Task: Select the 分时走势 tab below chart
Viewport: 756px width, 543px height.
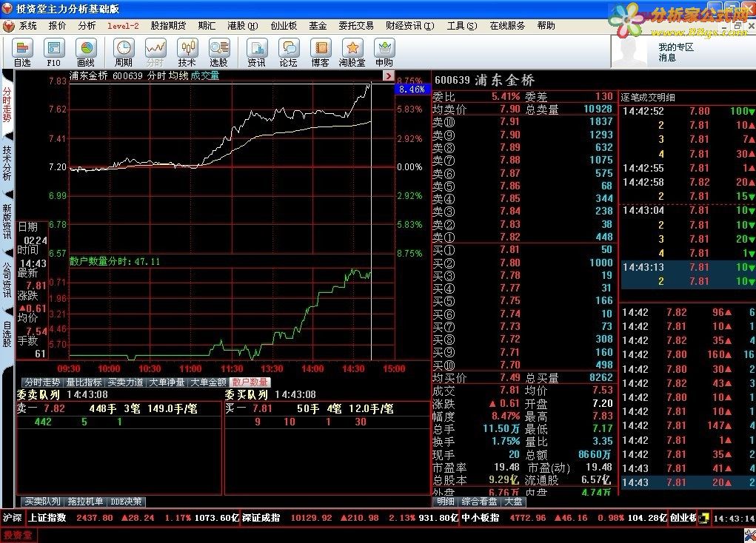Action: click(42, 382)
